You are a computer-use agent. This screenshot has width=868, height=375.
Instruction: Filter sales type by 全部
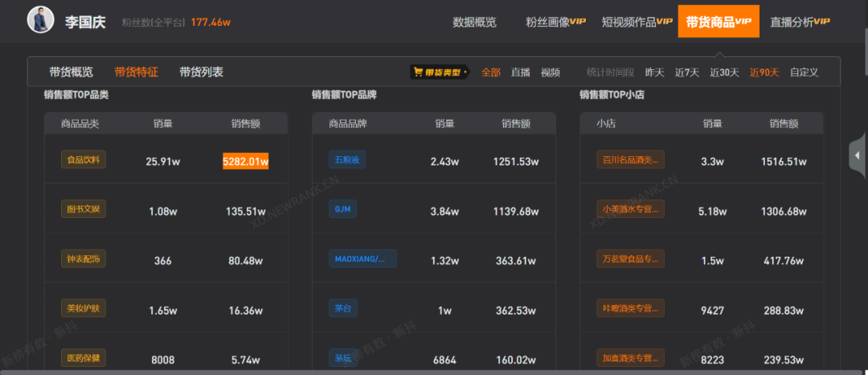(490, 72)
